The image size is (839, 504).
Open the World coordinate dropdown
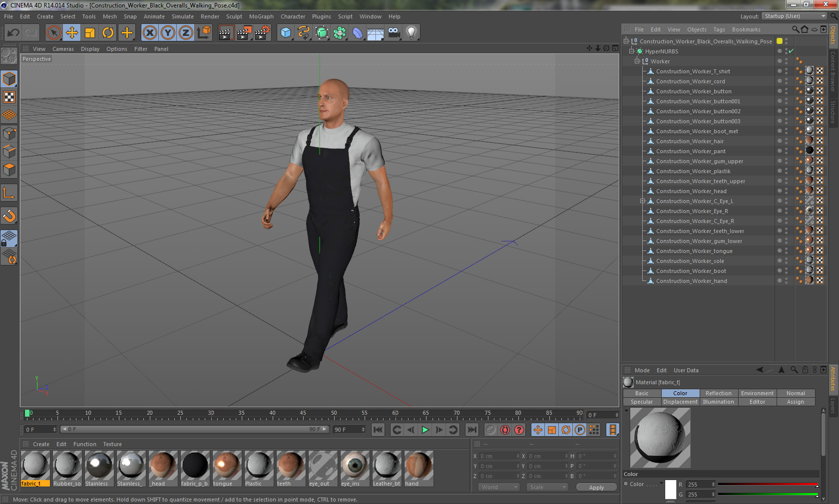[x=499, y=487]
